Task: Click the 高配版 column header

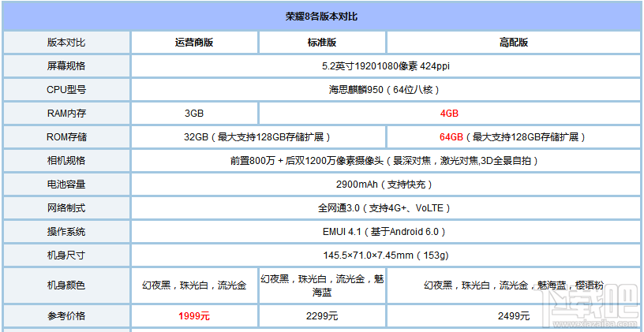Action: pos(514,43)
